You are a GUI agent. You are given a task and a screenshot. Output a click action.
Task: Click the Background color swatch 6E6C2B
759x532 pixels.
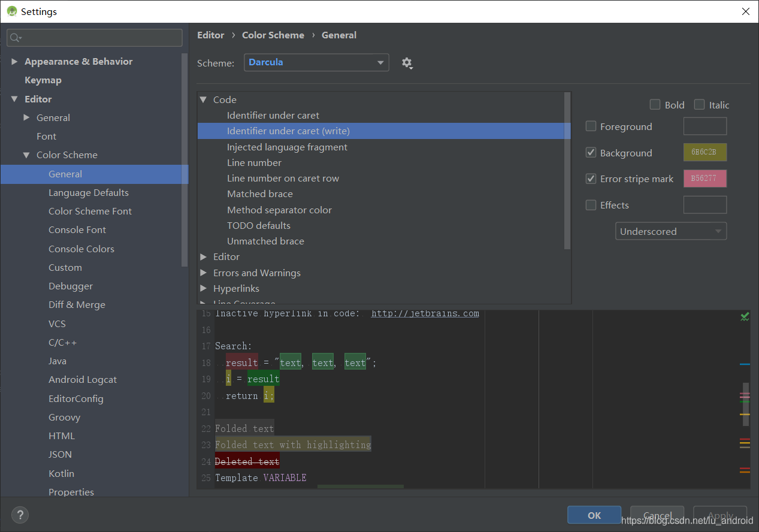click(x=705, y=152)
